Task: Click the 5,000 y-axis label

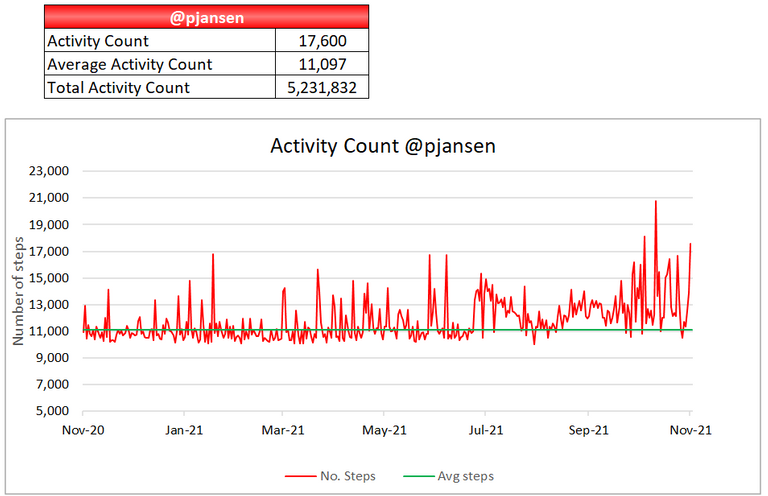Action: tap(52, 411)
